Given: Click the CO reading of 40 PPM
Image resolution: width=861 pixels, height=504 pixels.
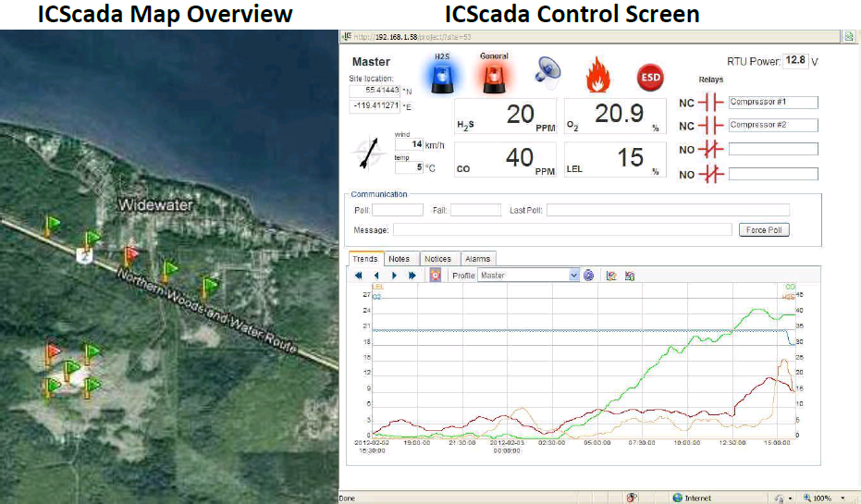Looking at the screenshot, I should [505, 160].
